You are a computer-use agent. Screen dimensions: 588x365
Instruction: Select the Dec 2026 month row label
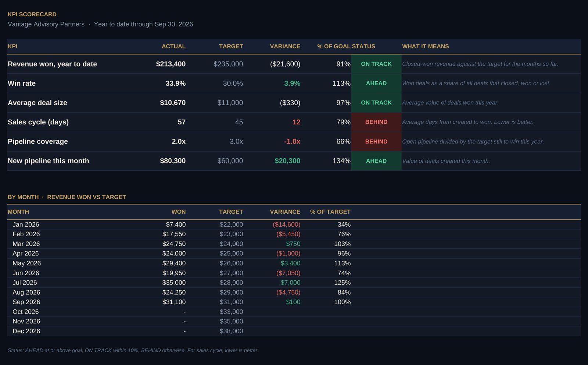26,331
